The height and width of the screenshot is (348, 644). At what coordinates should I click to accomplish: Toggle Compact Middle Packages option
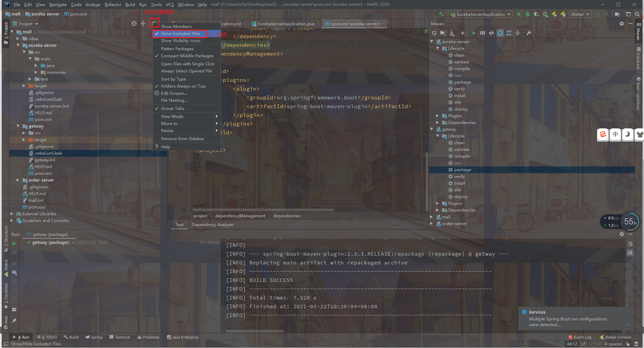[187, 56]
